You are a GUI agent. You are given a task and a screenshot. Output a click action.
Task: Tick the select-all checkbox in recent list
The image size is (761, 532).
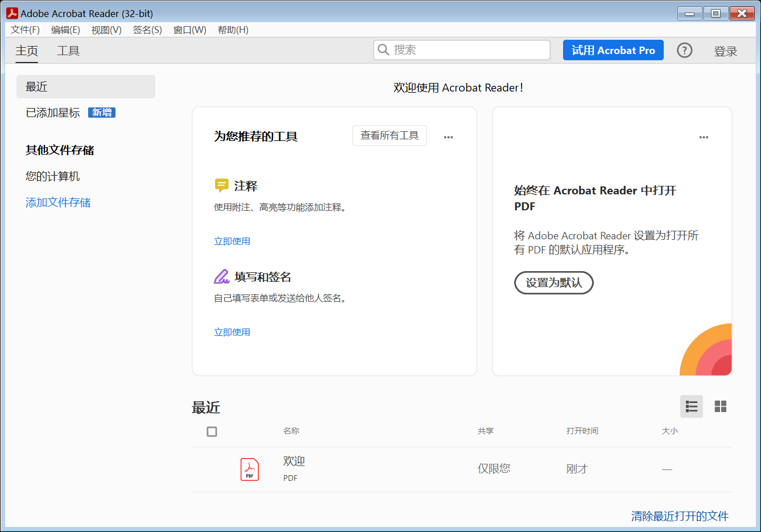click(x=212, y=432)
